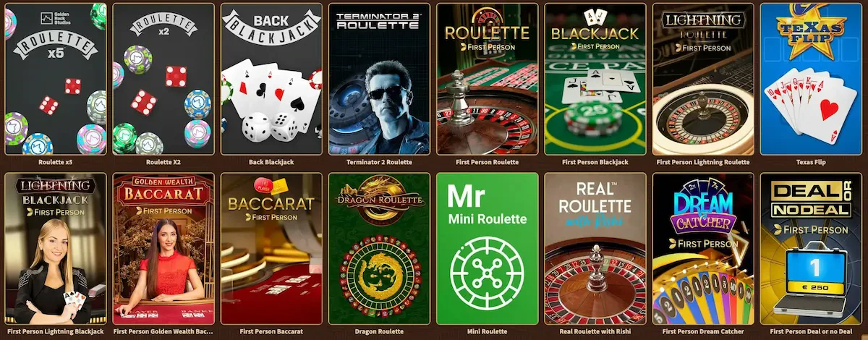Open the Golden Wealth Baccarat game
This screenshot has height=340, width=868.
pos(163,249)
